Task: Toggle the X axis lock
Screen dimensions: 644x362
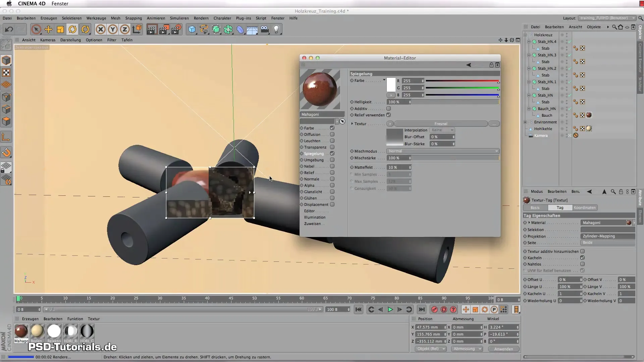Action: click(100, 29)
